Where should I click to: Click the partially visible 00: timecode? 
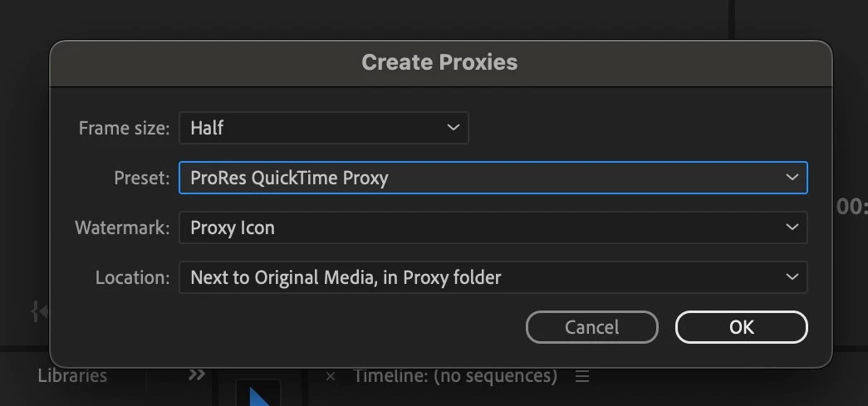(x=852, y=207)
